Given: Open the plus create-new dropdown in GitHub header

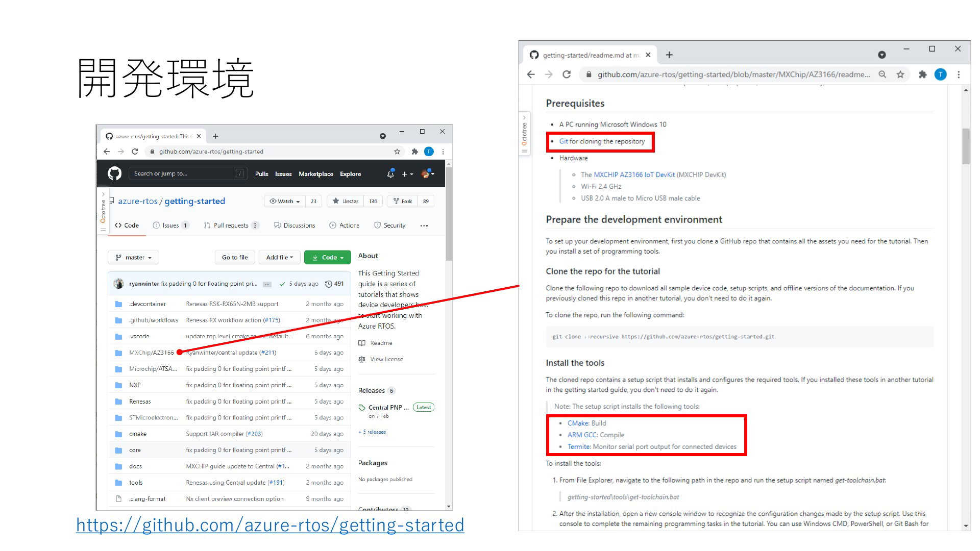Looking at the screenshot, I should click(x=407, y=174).
